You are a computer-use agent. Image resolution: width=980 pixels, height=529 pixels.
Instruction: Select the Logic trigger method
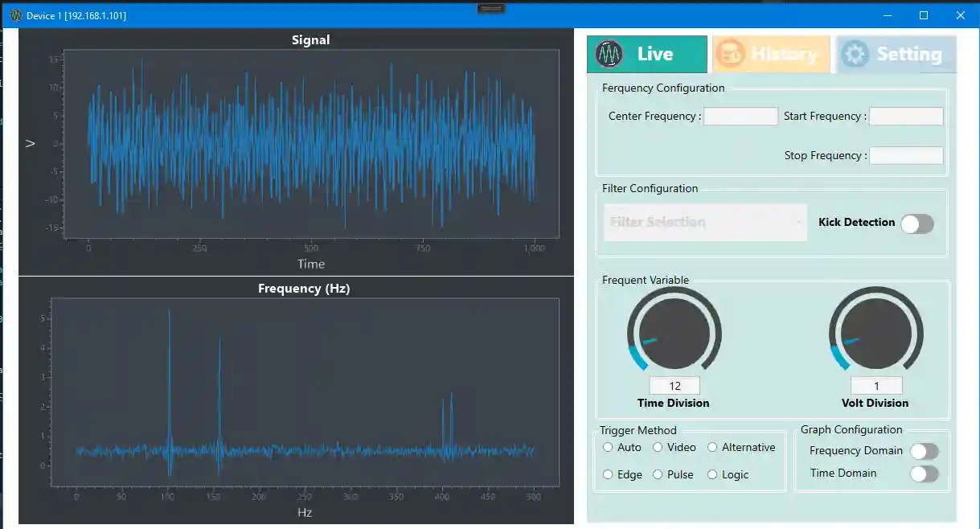tap(712, 474)
